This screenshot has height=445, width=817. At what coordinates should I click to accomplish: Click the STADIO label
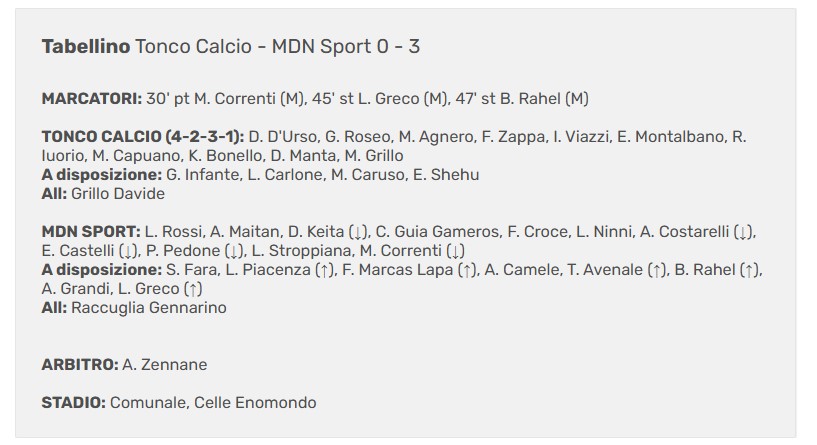coord(73,403)
